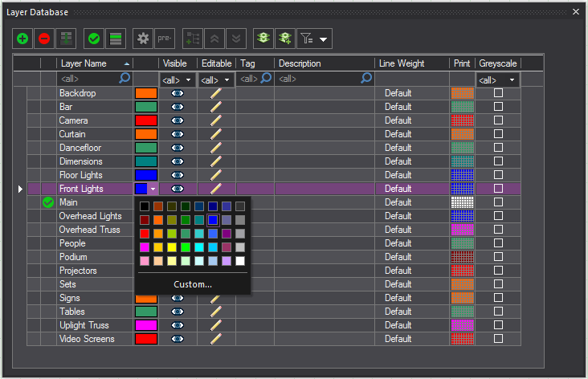Toggle visibility eye for Bar layer
Image resolution: width=588 pixels, height=379 pixels.
[x=178, y=107]
